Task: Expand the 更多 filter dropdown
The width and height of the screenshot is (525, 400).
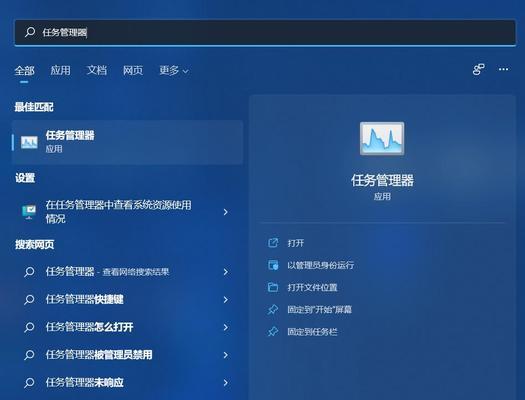Action: click(x=174, y=70)
